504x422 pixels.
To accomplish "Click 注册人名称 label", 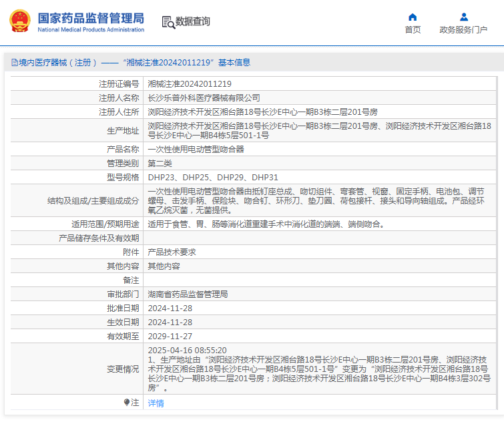I will pyautogui.click(x=119, y=97).
